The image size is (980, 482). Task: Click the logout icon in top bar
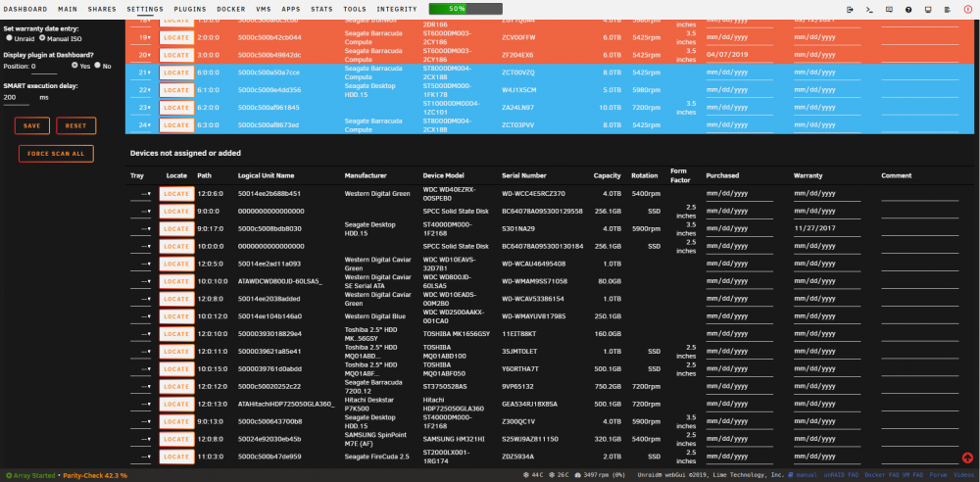[x=850, y=10]
